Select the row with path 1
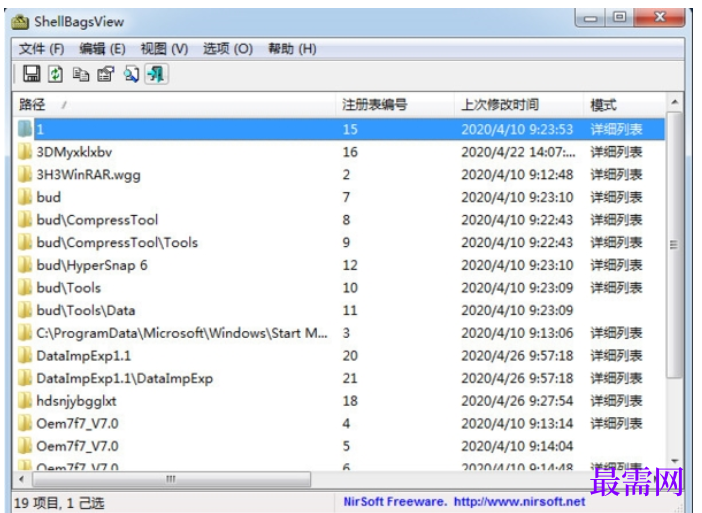This screenshot has height=513, width=702. point(339,129)
